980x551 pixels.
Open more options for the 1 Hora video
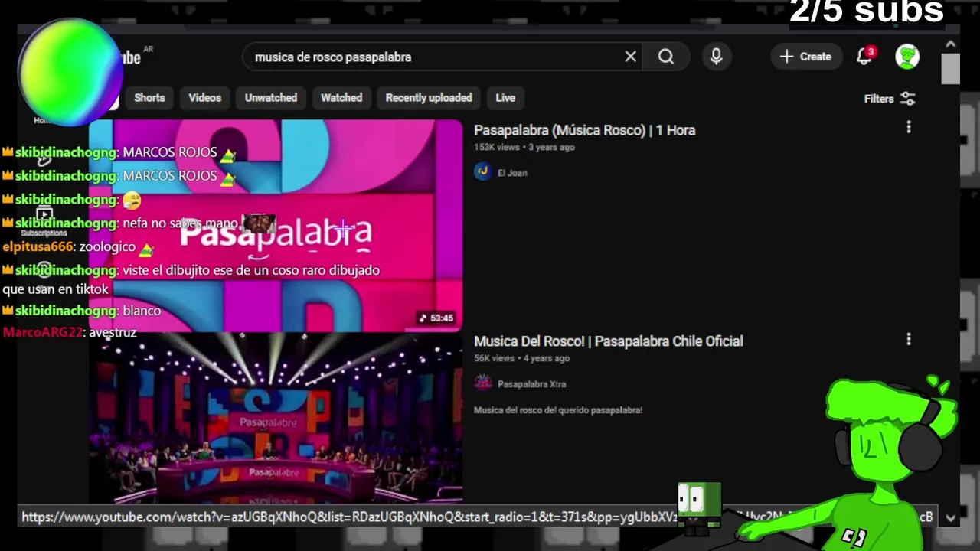(x=909, y=128)
